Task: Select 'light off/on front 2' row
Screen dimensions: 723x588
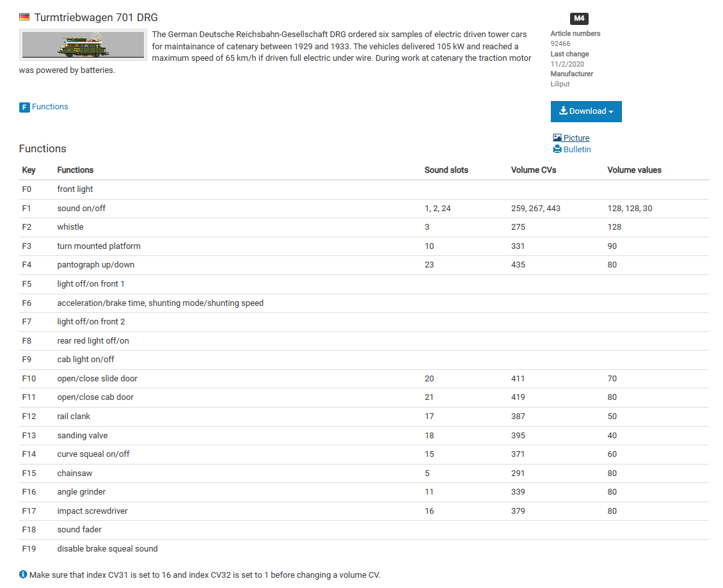Action: pyautogui.click(x=364, y=322)
